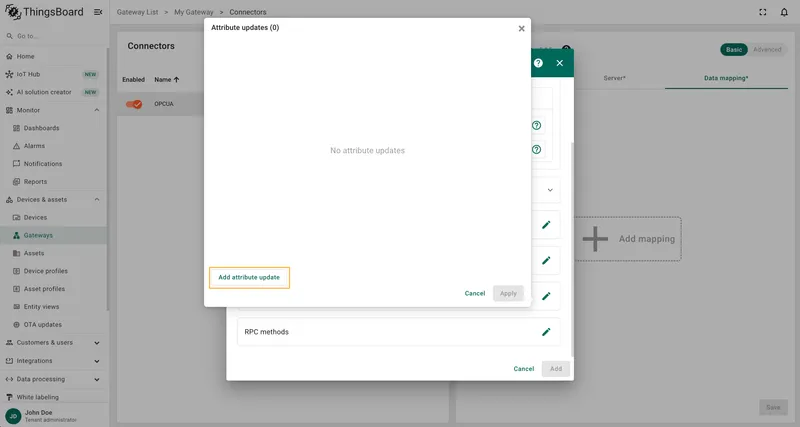
Task: Open Device profiles page
Action: pos(54,271)
